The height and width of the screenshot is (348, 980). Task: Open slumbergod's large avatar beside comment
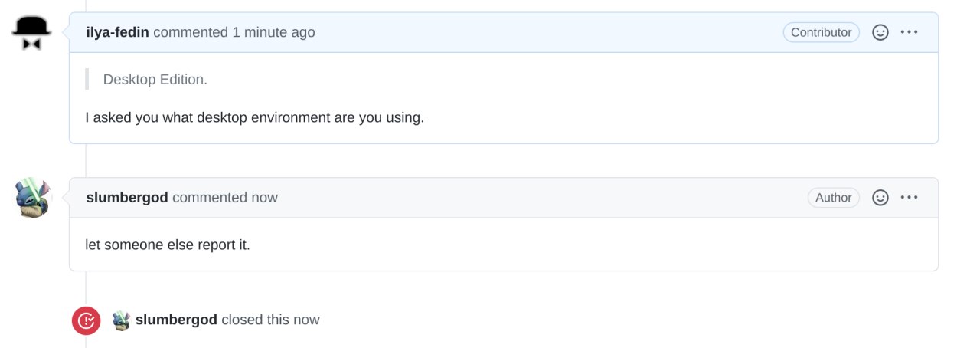tap(31, 198)
